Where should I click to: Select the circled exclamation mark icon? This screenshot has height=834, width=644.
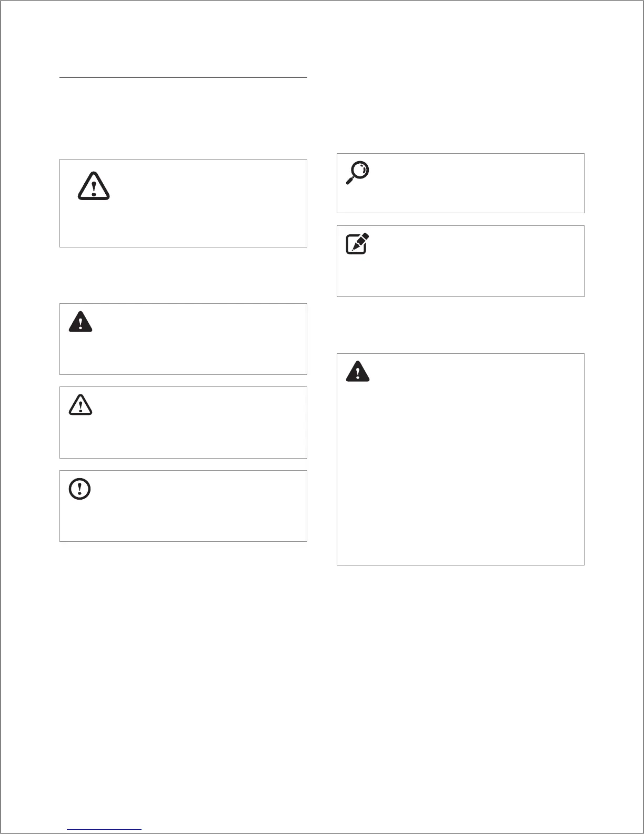[x=80, y=489]
